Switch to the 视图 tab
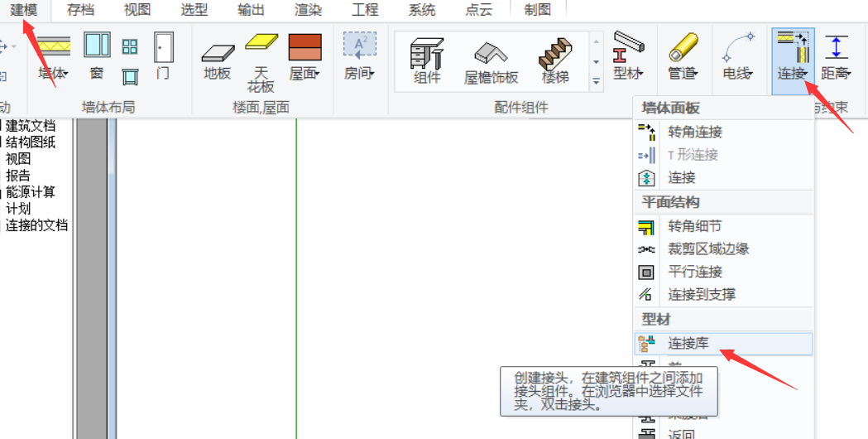The height and width of the screenshot is (439, 868). [x=137, y=10]
